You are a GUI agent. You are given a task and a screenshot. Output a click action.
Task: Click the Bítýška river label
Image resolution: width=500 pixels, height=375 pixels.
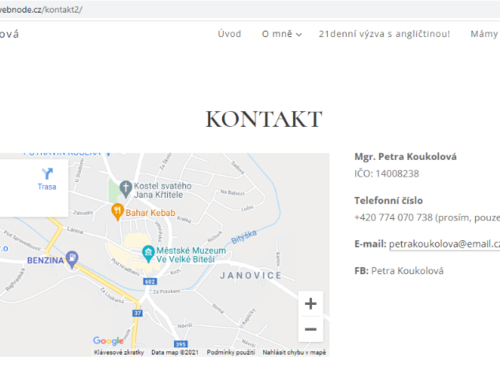coord(244,237)
